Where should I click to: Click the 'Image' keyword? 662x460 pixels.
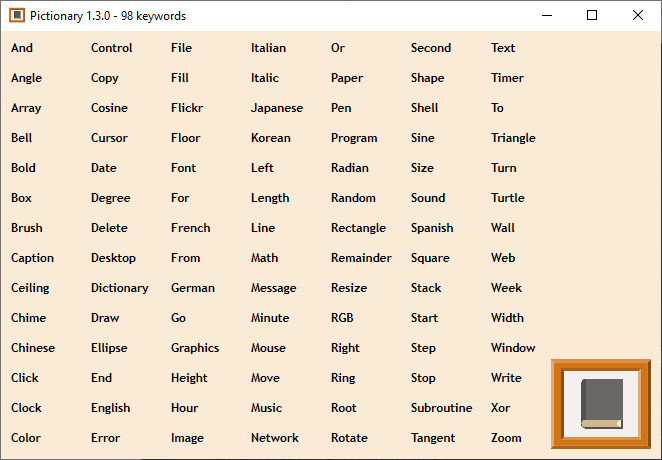click(187, 438)
